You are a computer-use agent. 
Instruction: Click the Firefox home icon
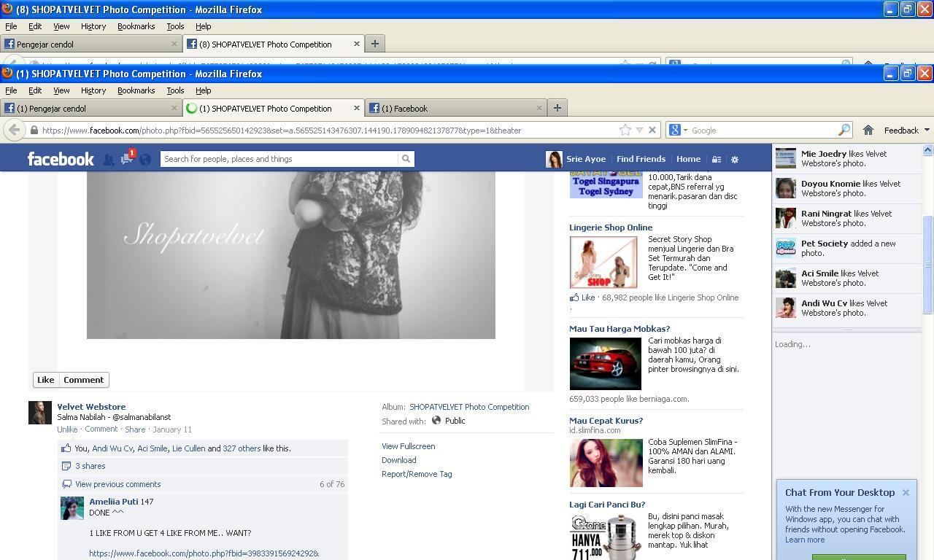tap(868, 131)
